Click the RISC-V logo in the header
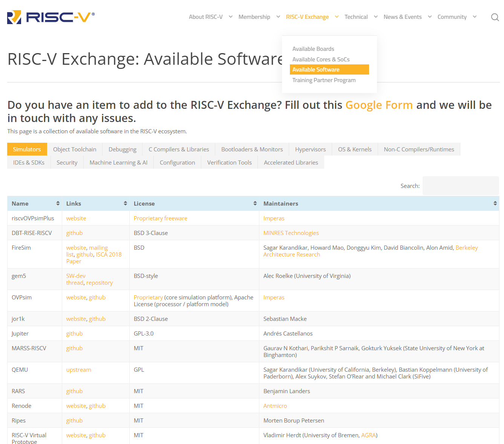This screenshot has width=504, height=444. pyautogui.click(x=49, y=17)
